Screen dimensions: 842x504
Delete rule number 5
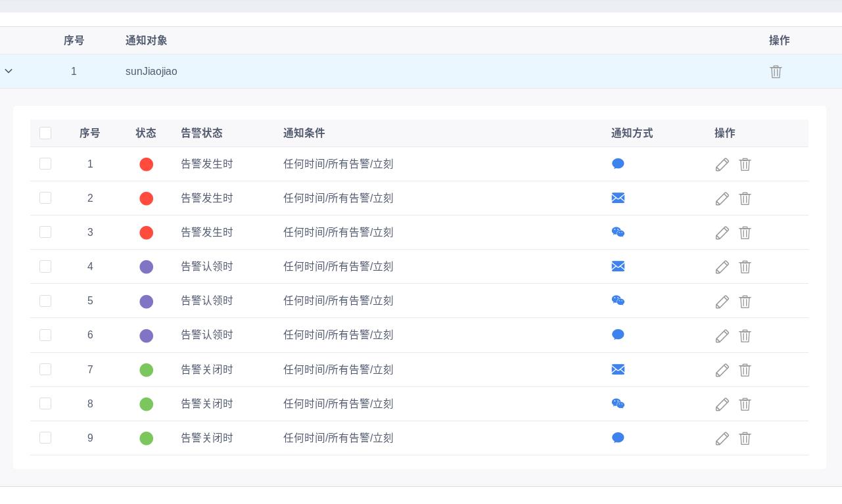pos(745,302)
